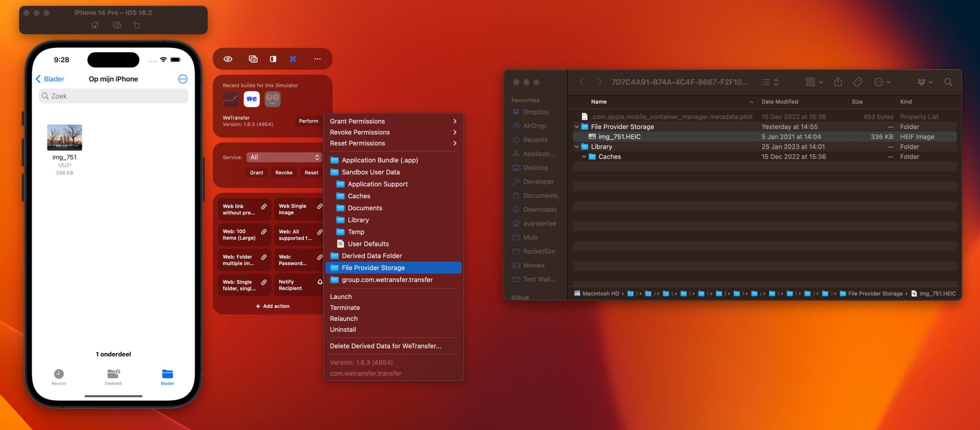Click the Grant permissions button

(x=256, y=173)
